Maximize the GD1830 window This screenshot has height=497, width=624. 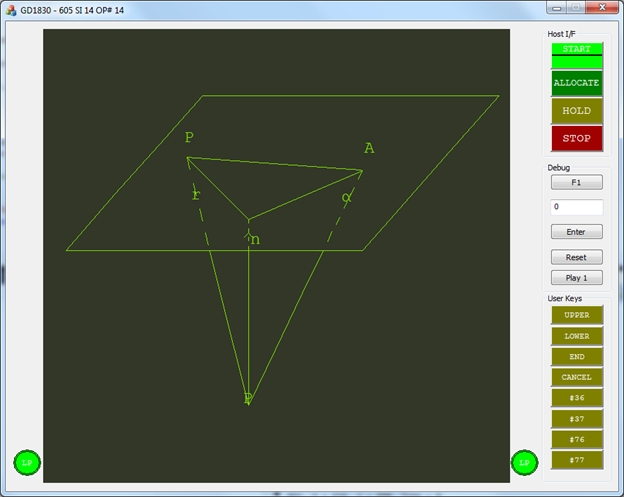[x=575, y=8]
